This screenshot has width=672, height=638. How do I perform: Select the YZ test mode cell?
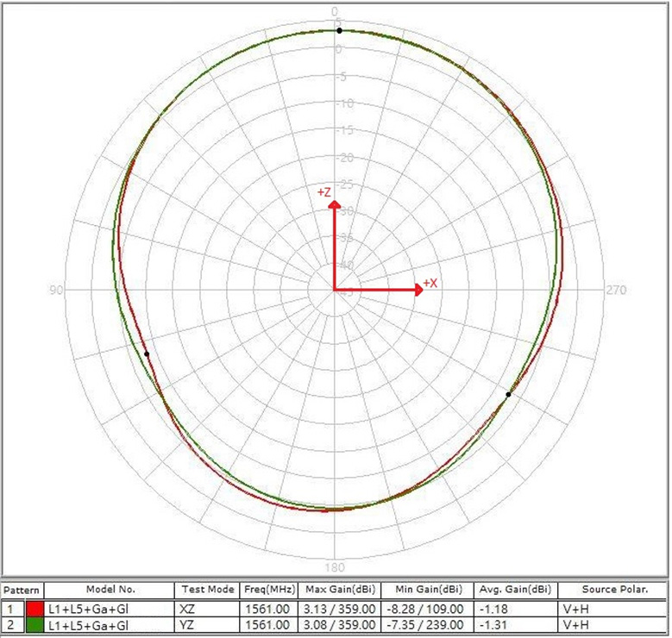(206, 624)
